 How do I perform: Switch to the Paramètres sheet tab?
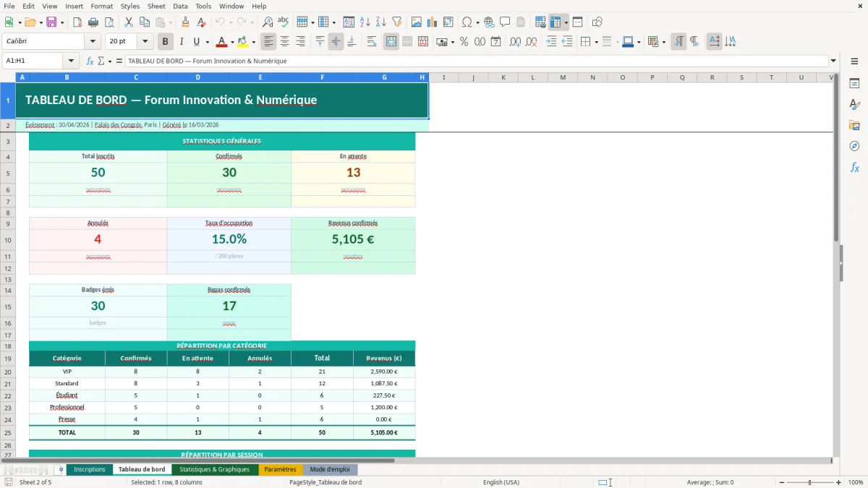pos(281,470)
